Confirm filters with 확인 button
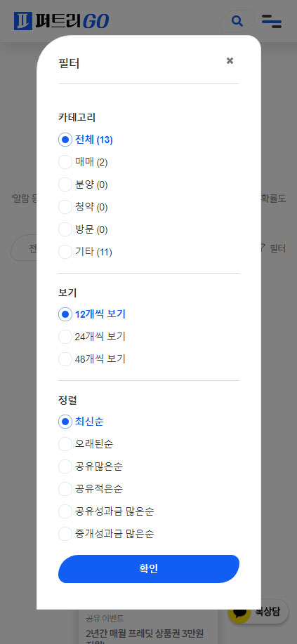Screen dimensions: 297x644 tap(149, 569)
